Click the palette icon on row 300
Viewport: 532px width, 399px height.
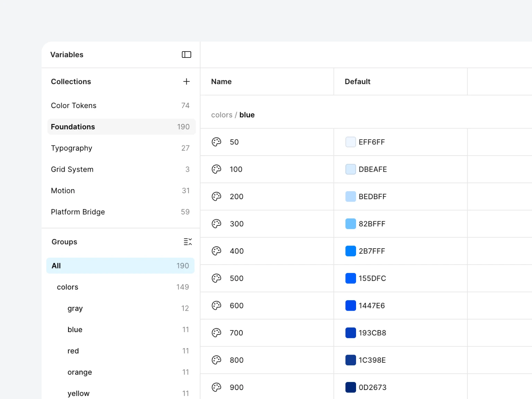tap(216, 224)
